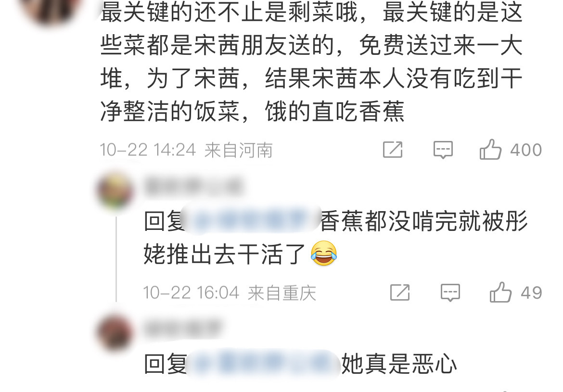
Task: Repost the 14:24 Henan comment
Action: point(393,149)
